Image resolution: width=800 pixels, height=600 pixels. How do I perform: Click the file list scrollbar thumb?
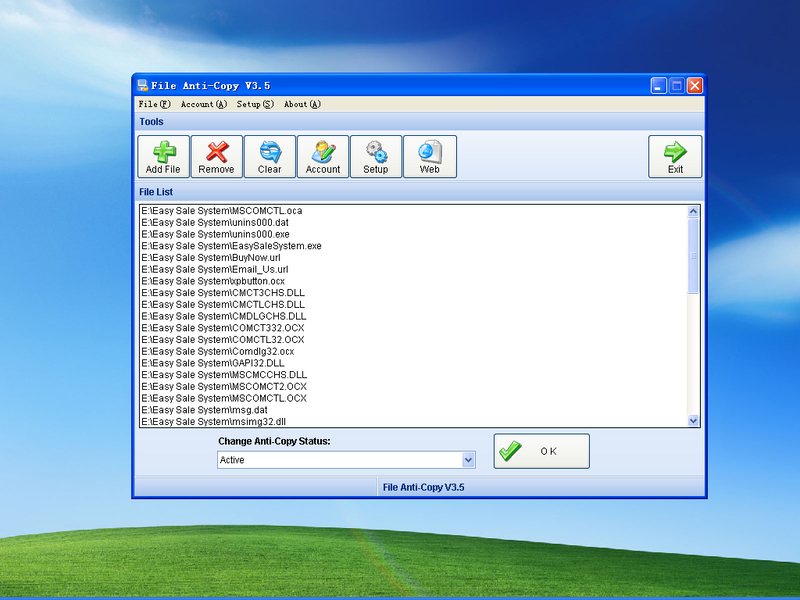(693, 256)
